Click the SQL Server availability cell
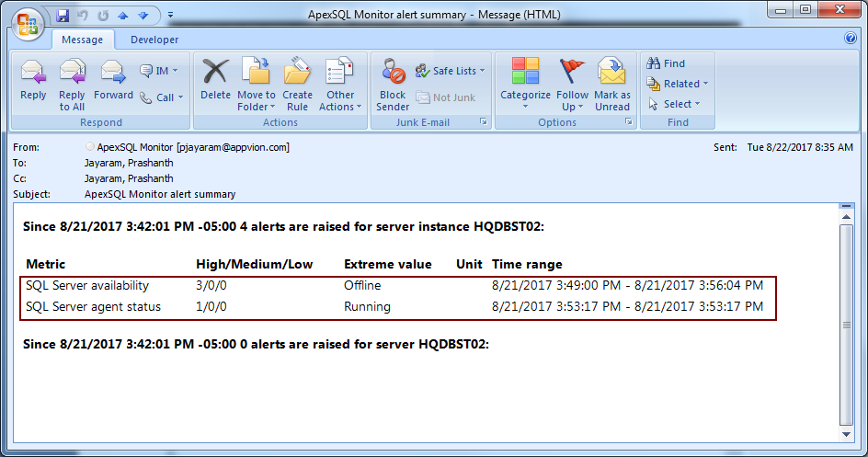This screenshot has width=868, height=457. click(x=87, y=285)
